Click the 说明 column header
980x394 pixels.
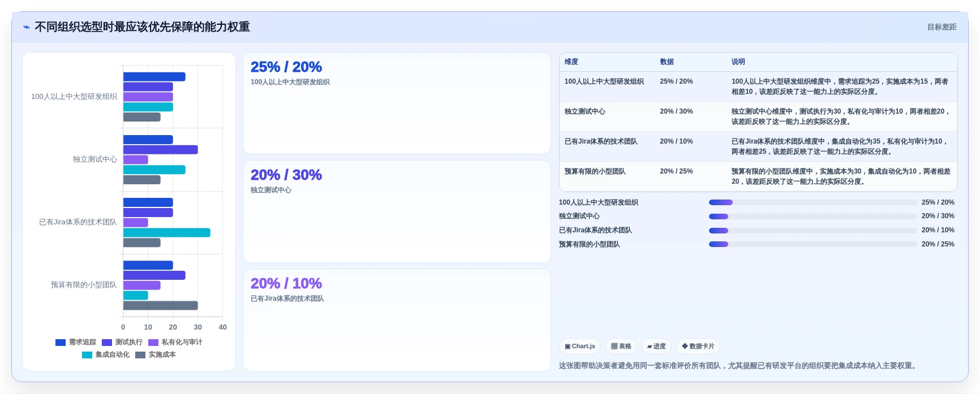(x=738, y=62)
